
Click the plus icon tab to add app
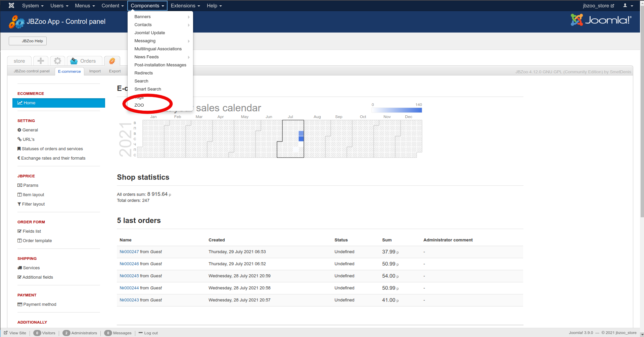pos(41,61)
